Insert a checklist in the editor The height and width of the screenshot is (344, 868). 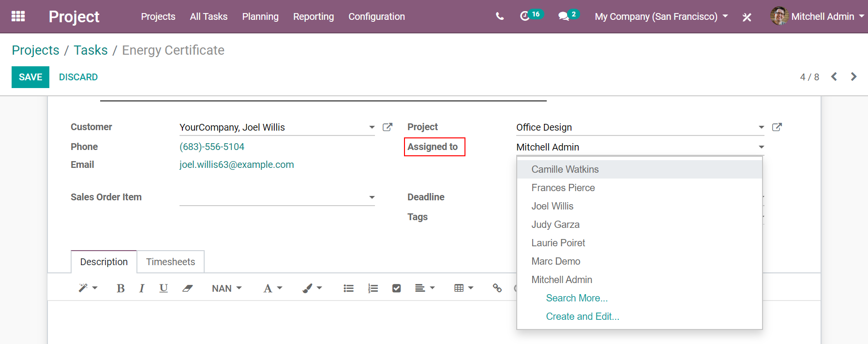coord(396,288)
